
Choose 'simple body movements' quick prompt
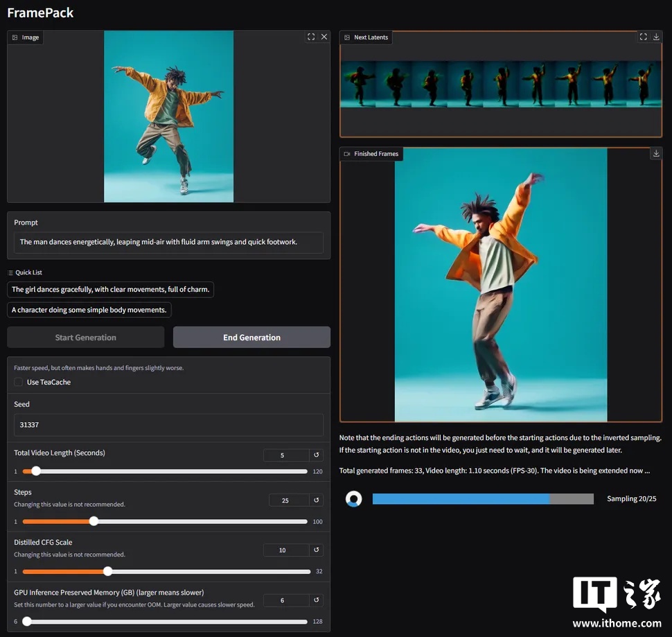pyautogui.click(x=89, y=310)
